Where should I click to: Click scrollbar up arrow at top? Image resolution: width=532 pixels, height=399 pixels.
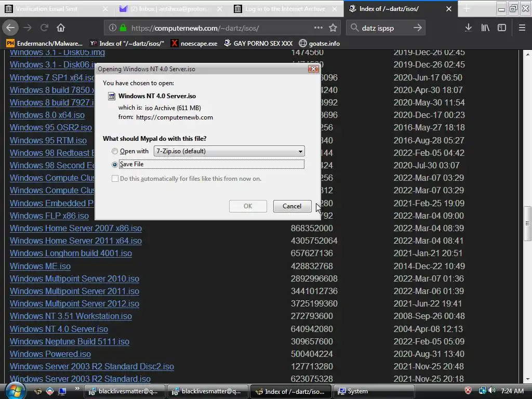[527, 54]
